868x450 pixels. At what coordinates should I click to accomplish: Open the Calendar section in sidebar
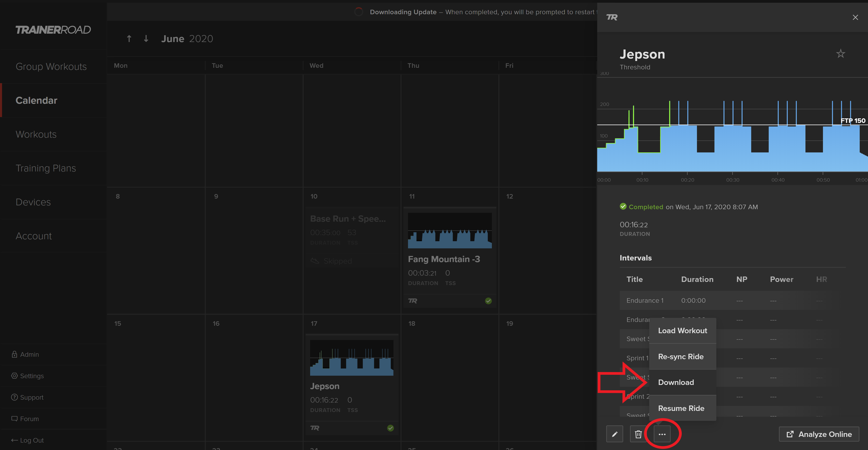click(36, 100)
